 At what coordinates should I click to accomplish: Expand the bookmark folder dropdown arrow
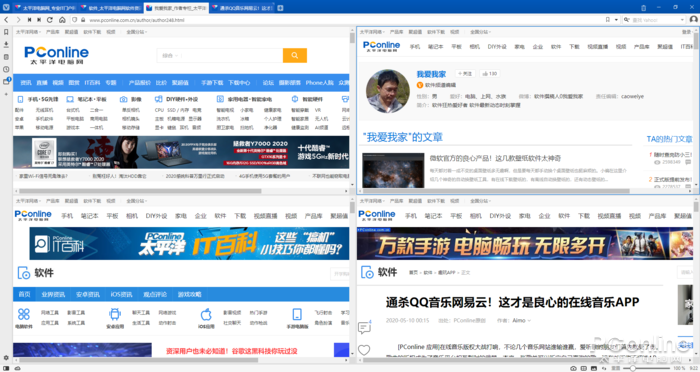(616, 20)
